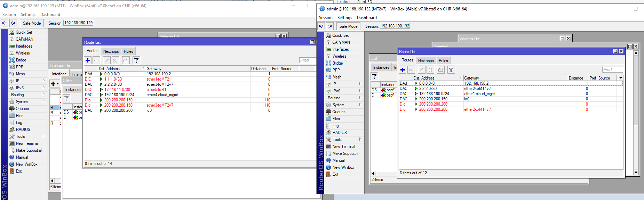Click the Comment icon in MT1 Route List toolbar
The width and height of the screenshot is (644, 200).
pos(126,60)
